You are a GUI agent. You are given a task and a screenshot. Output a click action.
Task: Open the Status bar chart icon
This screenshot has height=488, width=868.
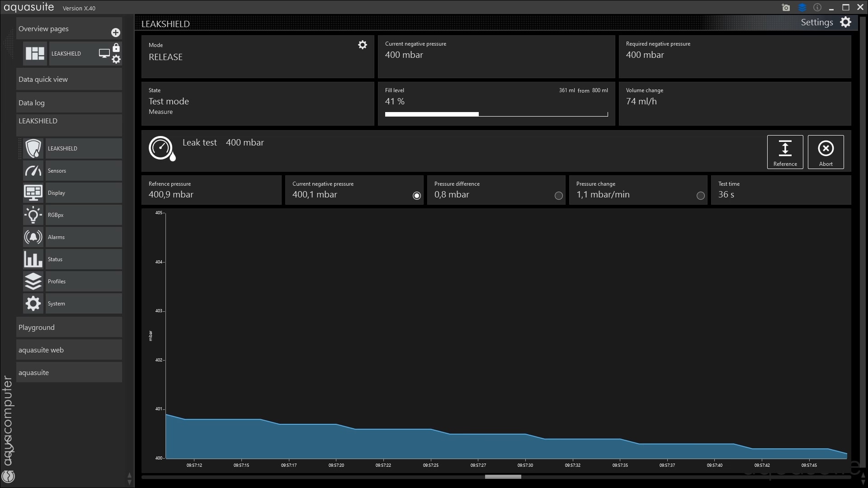tap(33, 259)
